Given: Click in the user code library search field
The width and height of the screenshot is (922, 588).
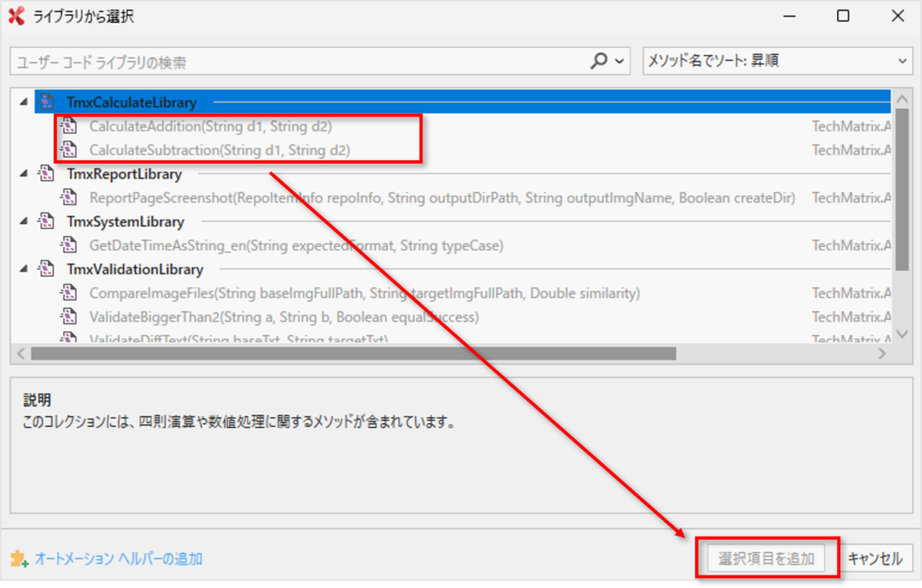Looking at the screenshot, I should 297,62.
